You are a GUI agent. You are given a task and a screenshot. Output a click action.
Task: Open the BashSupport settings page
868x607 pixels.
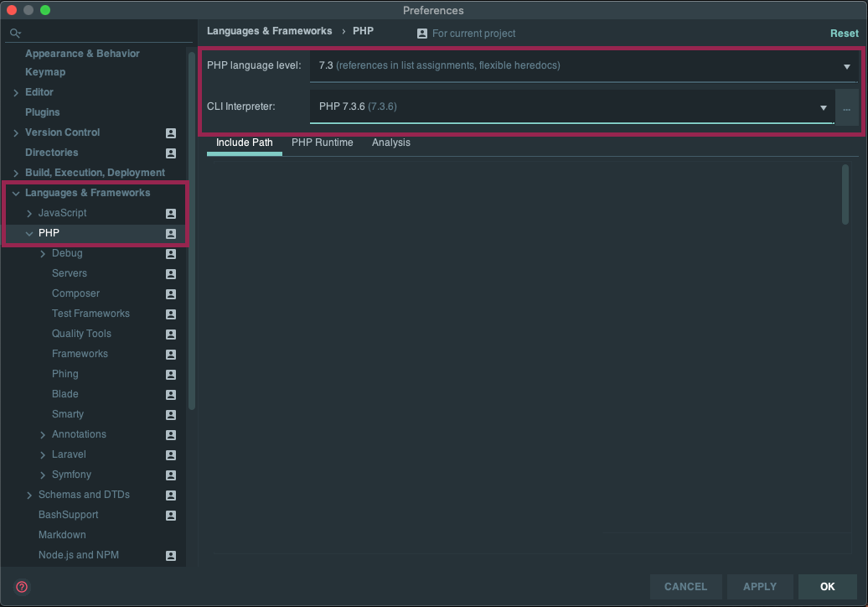point(68,515)
